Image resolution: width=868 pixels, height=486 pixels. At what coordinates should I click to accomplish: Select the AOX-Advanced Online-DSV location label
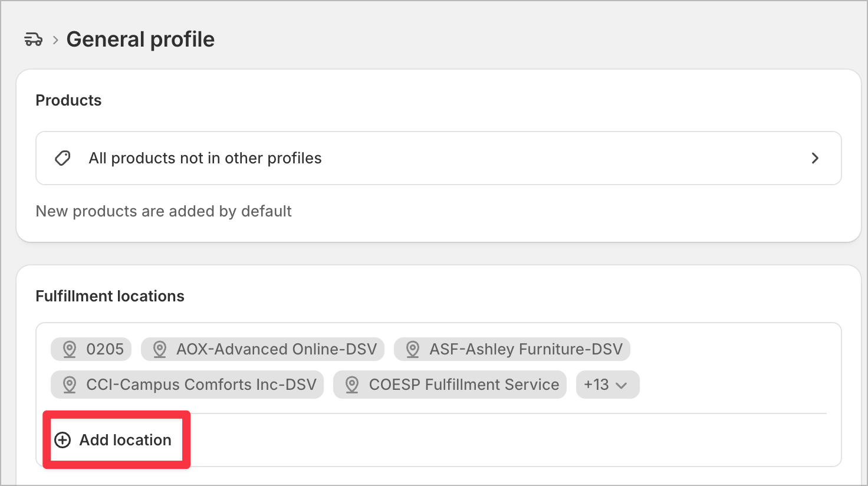point(277,349)
